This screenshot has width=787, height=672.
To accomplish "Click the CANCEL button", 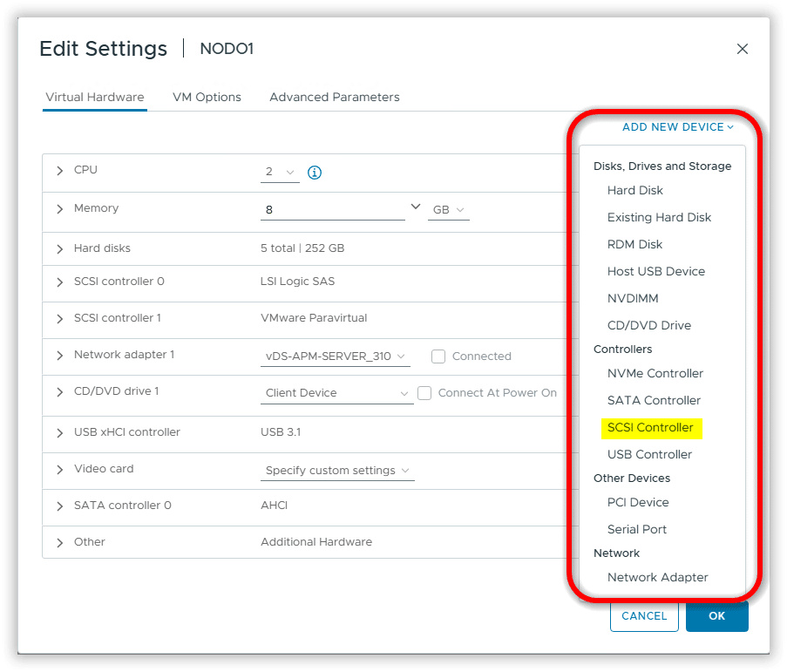I will (644, 616).
